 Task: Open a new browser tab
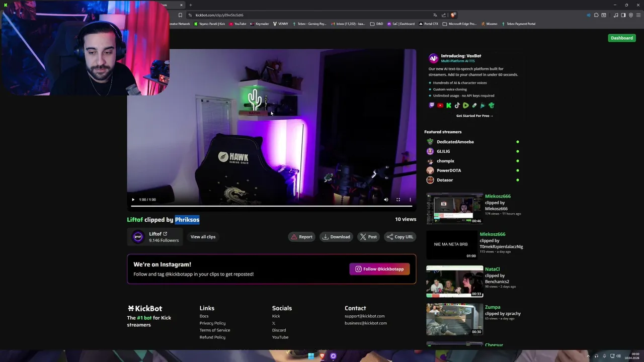(191, 5)
